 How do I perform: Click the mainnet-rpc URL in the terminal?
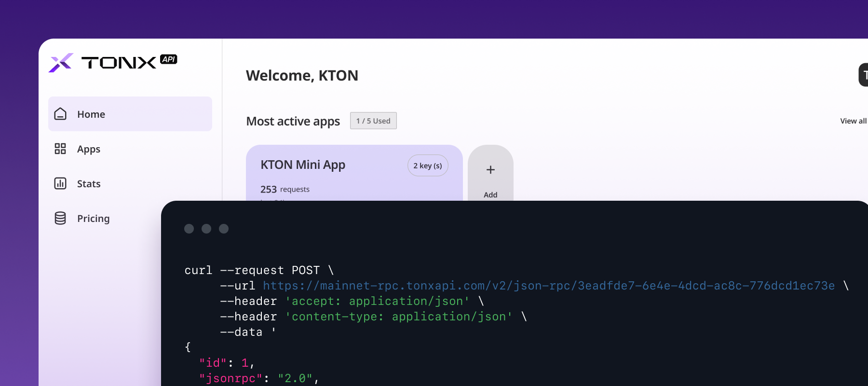click(x=549, y=286)
